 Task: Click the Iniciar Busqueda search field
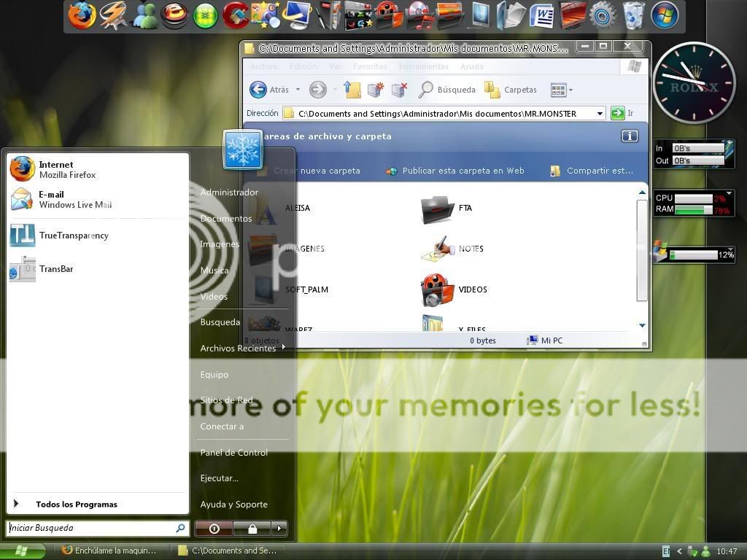coord(90,528)
